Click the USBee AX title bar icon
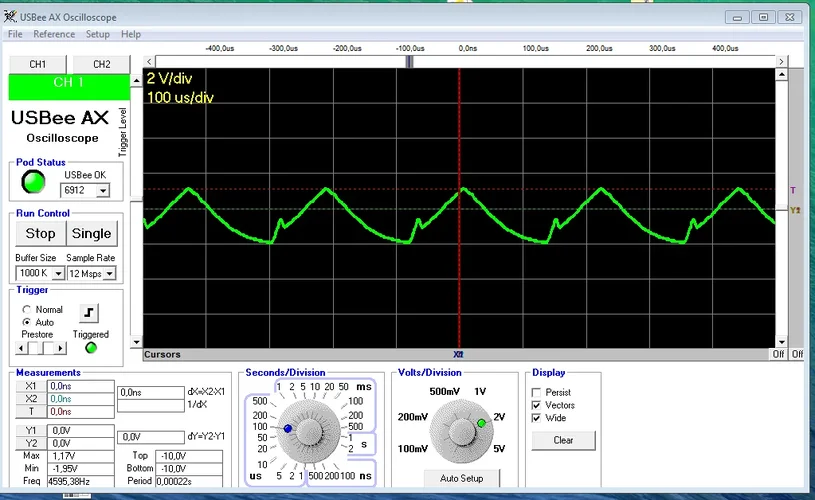The width and height of the screenshot is (815, 500). coord(10,17)
